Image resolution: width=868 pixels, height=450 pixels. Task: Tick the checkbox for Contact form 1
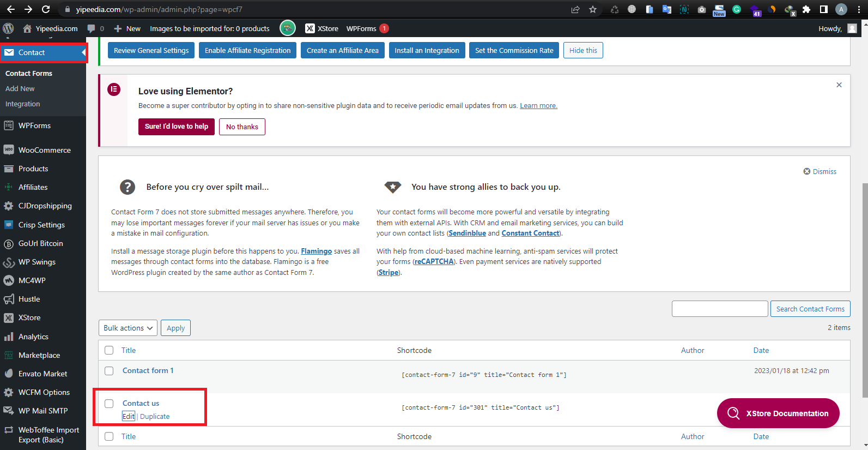(109, 371)
